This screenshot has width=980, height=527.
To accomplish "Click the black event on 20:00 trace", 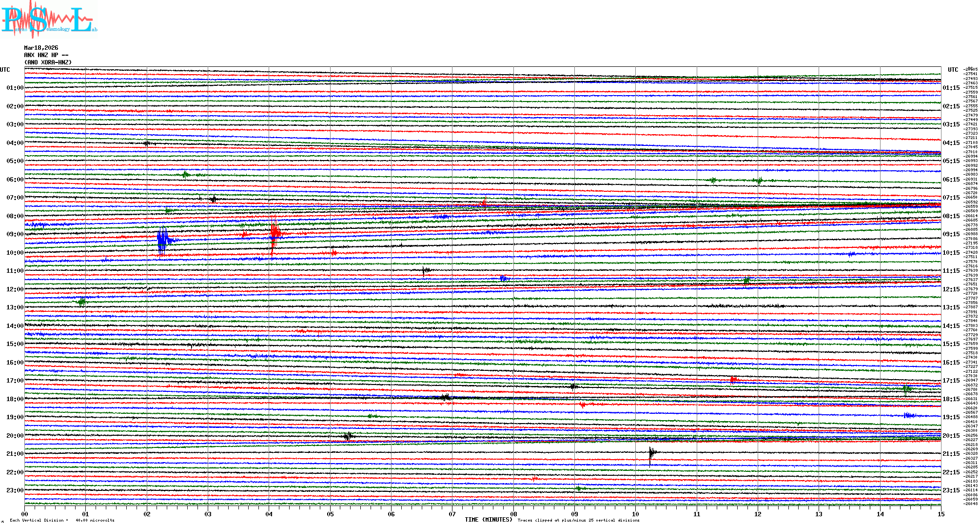I will pyautogui.click(x=348, y=436).
